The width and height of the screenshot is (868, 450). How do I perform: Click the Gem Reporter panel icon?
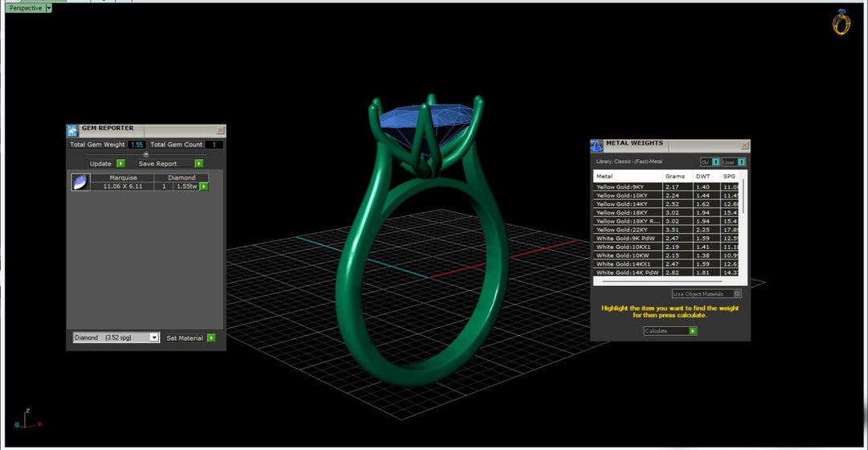[72, 130]
